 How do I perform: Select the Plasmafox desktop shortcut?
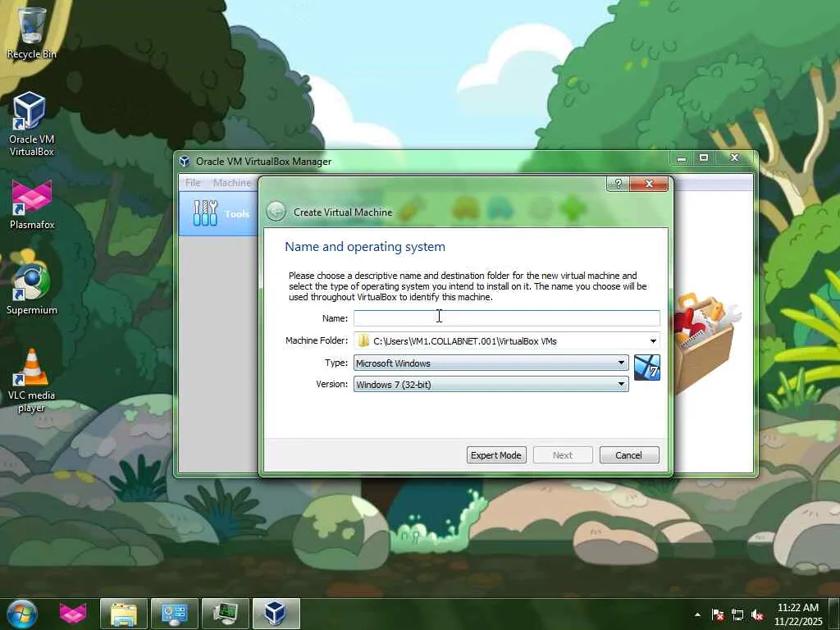coord(32,205)
